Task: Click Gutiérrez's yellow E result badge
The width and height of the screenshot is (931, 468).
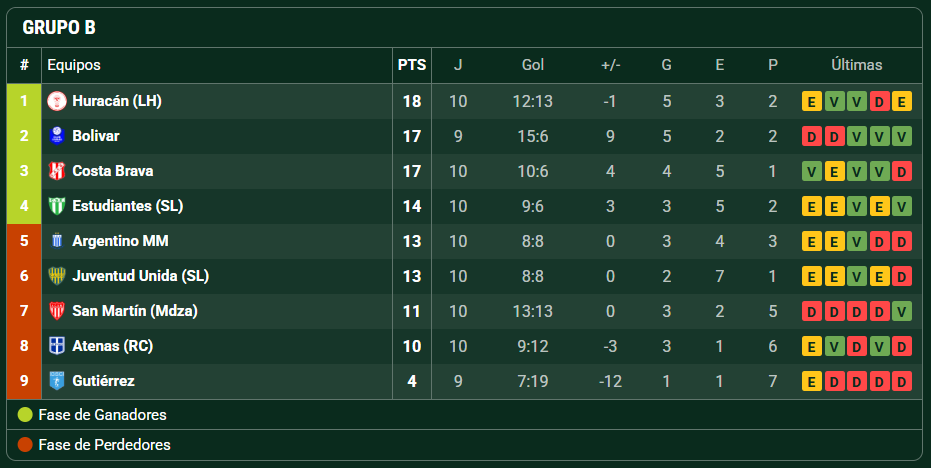Action: point(812,381)
